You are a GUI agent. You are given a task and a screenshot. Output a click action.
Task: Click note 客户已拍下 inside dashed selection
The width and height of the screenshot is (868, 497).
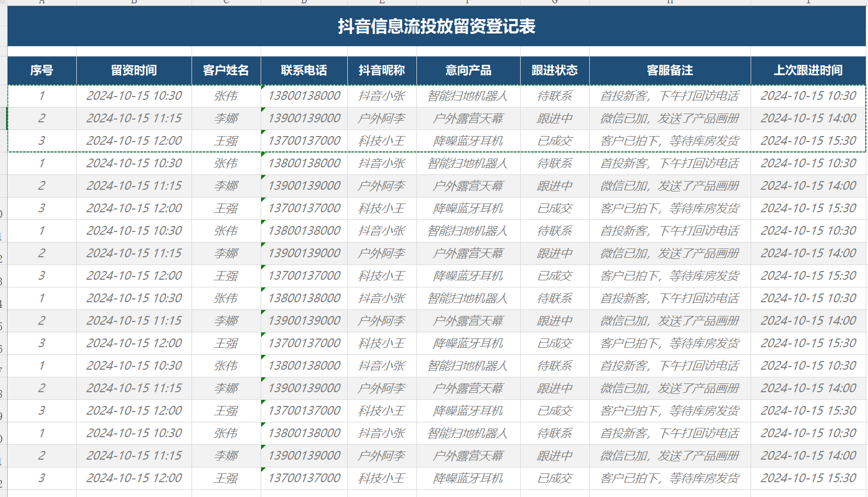point(670,141)
